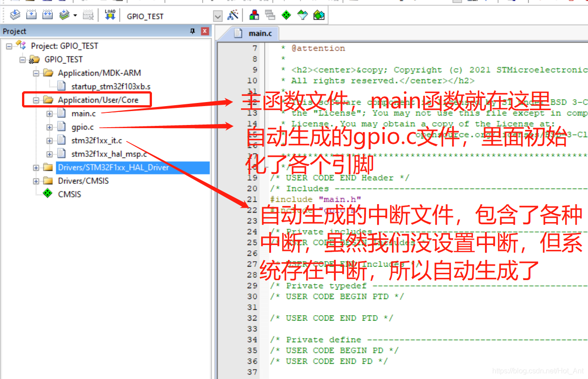The image size is (588, 379).
Task: Close the Project panel with red X
Action: tap(205, 31)
